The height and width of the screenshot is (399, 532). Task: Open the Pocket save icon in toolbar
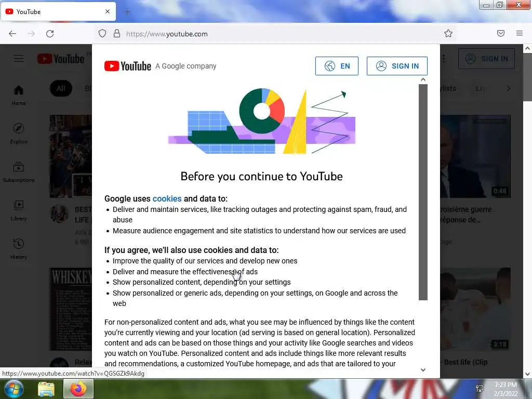click(x=501, y=33)
